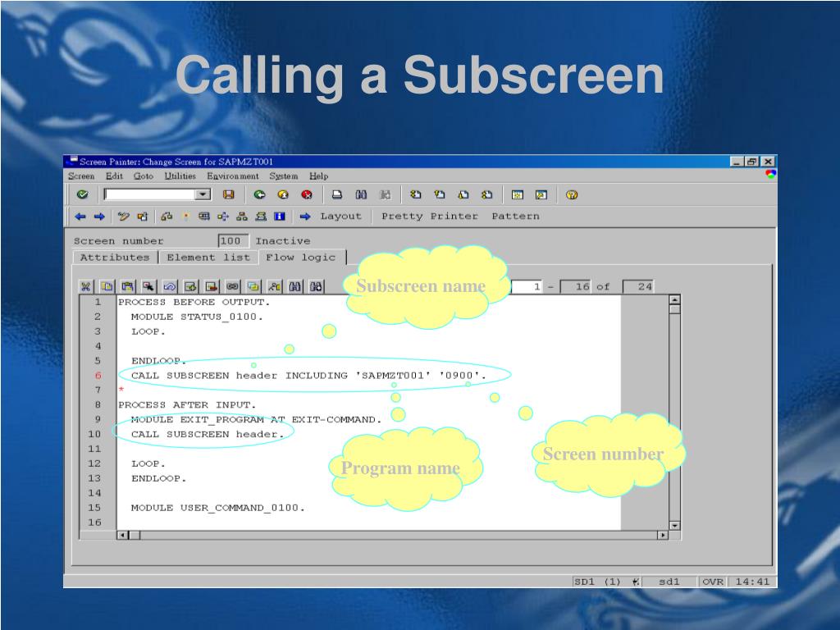The width and height of the screenshot is (840, 630).
Task: Click the OVR indicator in status bar
Action: pos(713,582)
